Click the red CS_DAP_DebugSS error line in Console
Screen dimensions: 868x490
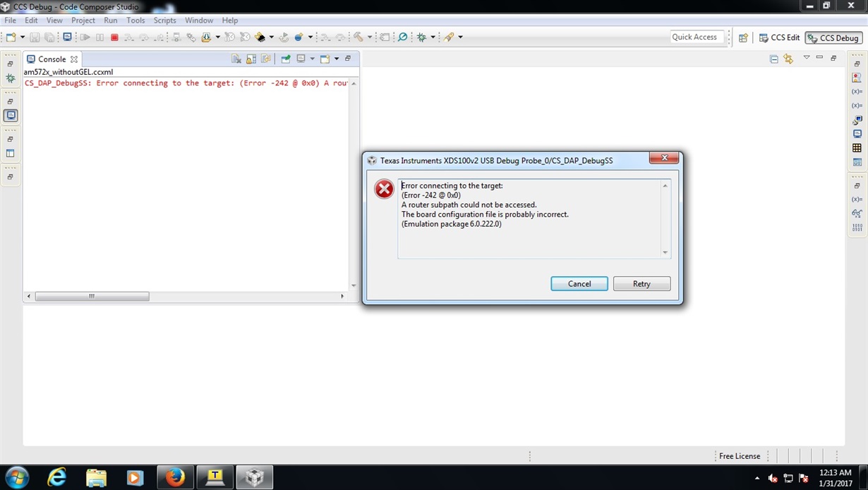click(x=186, y=83)
